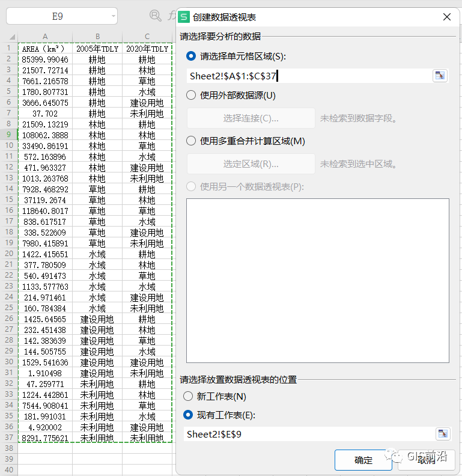Select the 'use external data source' radio option
This screenshot has height=476, width=462.
pos(191,96)
